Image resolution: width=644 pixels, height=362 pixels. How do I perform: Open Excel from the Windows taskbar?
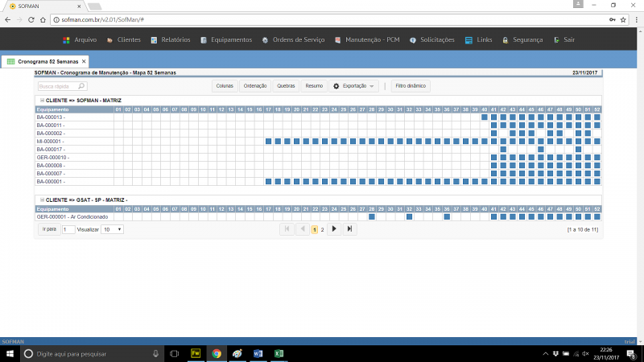[x=279, y=353]
